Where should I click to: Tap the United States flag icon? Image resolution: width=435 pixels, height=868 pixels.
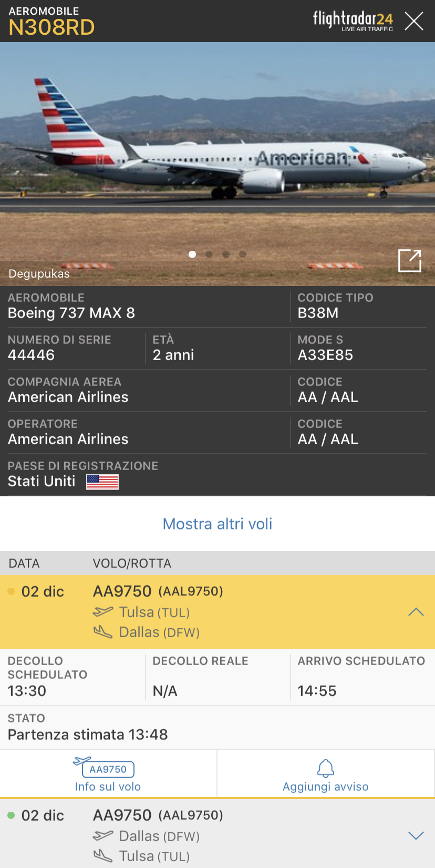[102, 482]
